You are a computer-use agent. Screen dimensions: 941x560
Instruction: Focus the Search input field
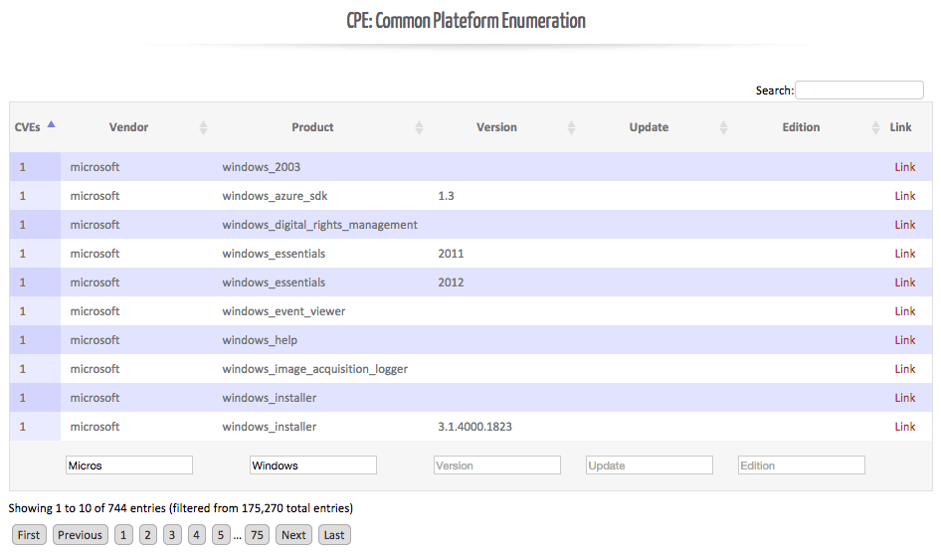pyautogui.click(x=858, y=91)
